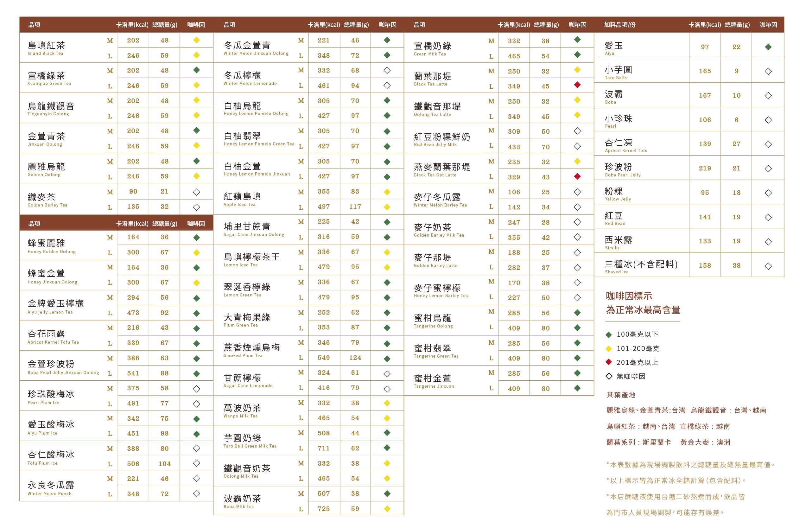Click green legend diamond beside 100毫克以下
This screenshot has width=812, height=528.
pos(609,335)
